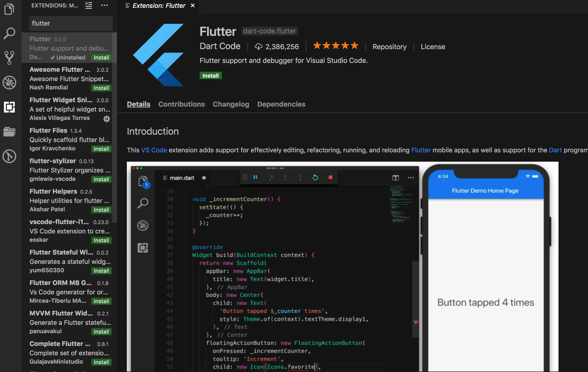The height and width of the screenshot is (372, 588).
Task: Switch to the Changelog tab
Action: click(231, 104)
